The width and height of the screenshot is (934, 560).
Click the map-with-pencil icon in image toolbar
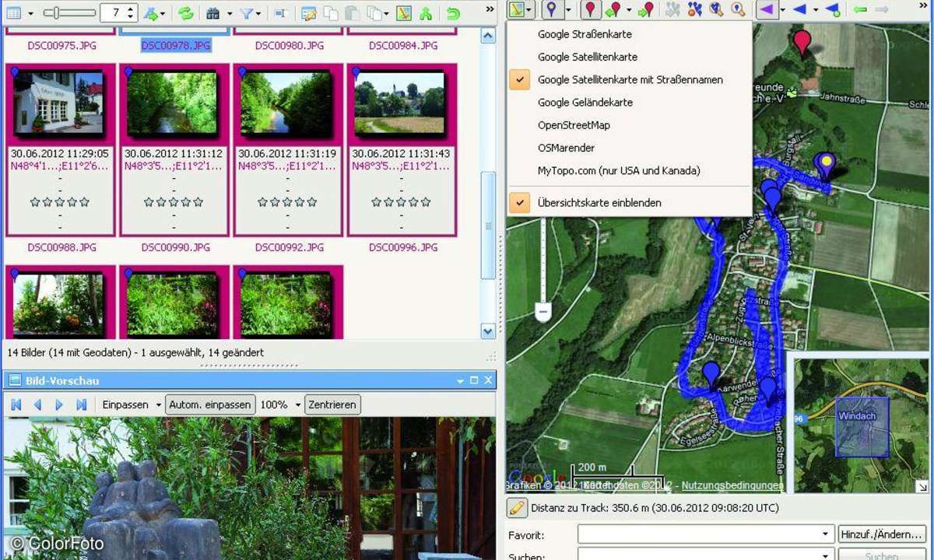403,13
